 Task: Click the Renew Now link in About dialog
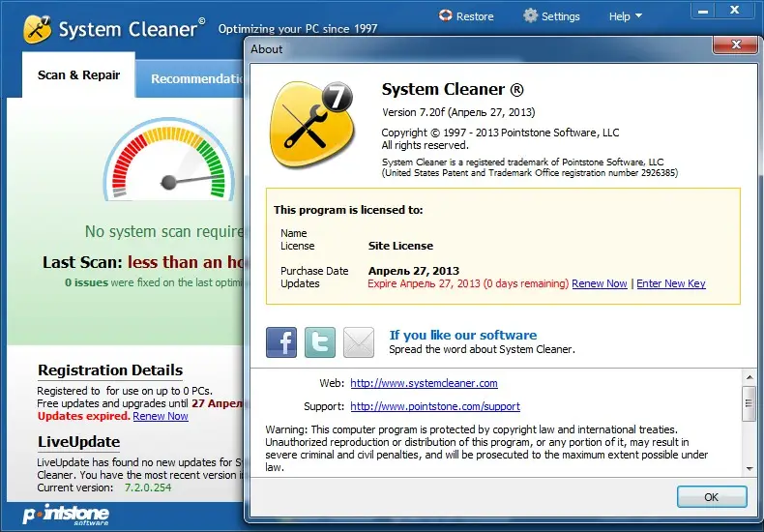coord(600,283)
